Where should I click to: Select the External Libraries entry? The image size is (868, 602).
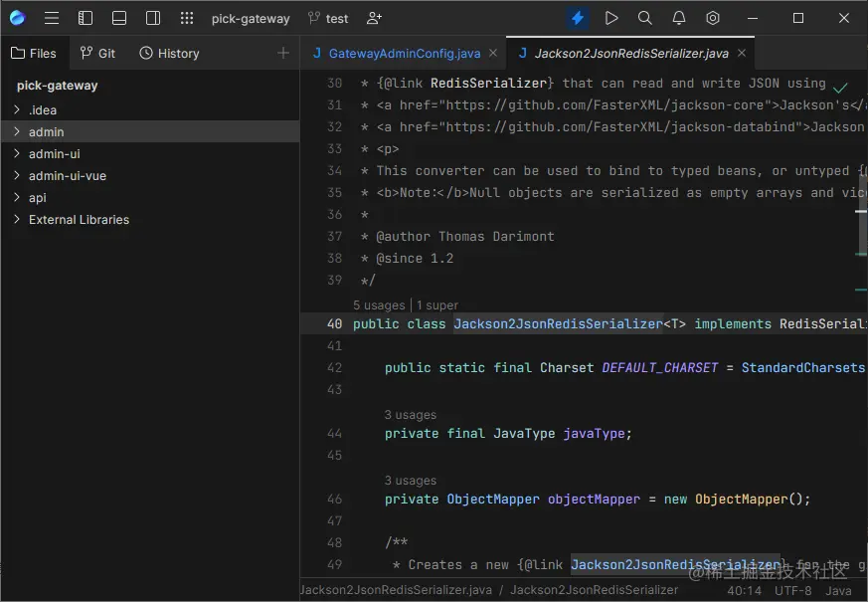[x=80, y=220]
